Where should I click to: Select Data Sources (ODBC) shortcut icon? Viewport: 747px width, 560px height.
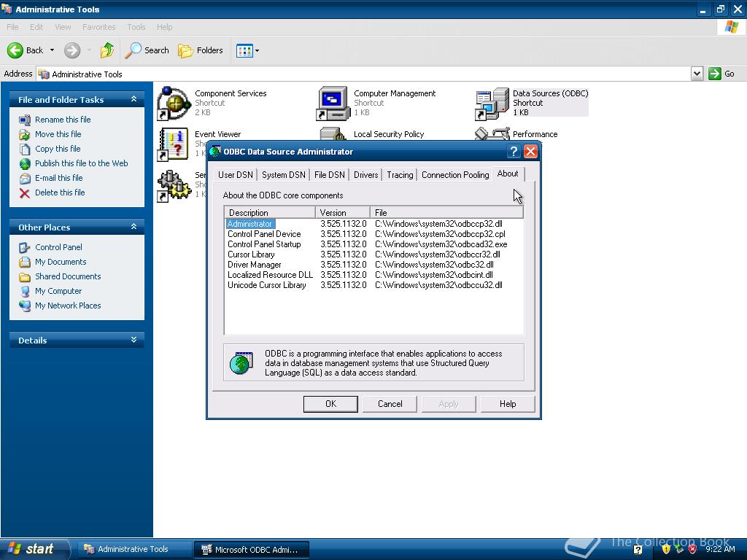tap(492, 104)
